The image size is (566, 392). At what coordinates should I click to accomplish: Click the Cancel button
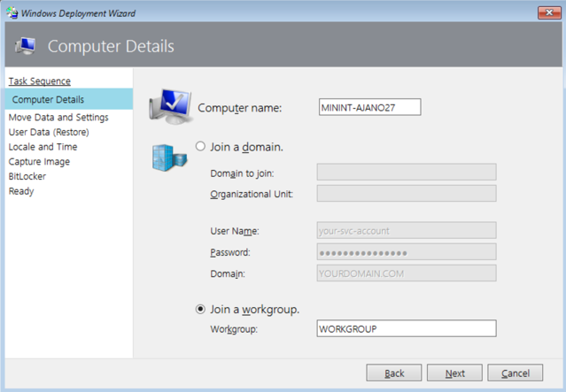[516, 373]
